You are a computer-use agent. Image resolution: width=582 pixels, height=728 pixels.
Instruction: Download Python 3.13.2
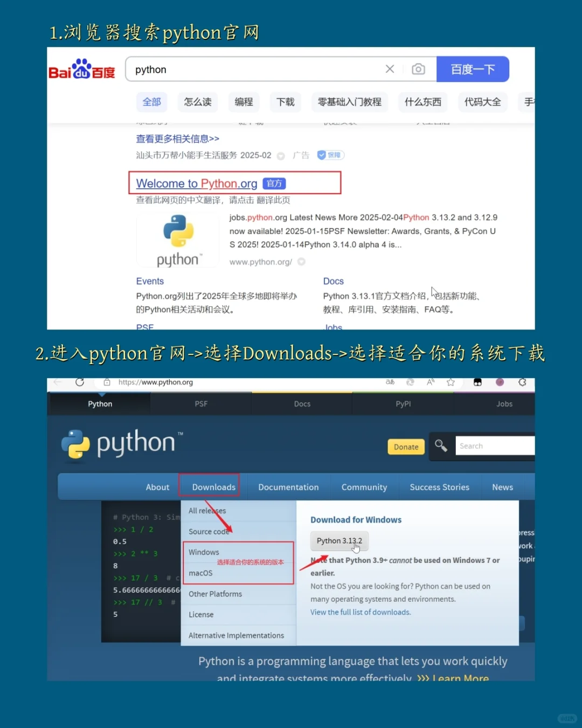coord(339,541)
